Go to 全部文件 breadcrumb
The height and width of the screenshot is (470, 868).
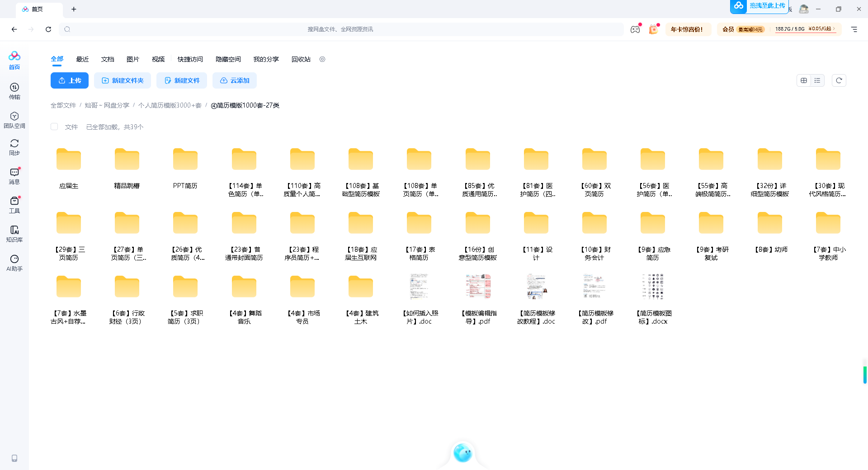pyautogui.click(x=63, y=105)
